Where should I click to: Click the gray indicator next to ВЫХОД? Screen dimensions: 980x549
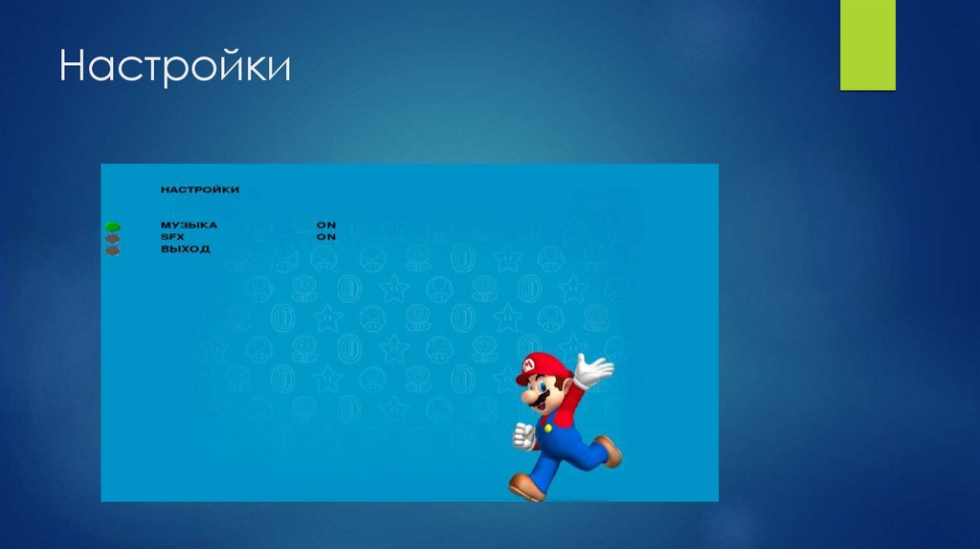(113, 252)
